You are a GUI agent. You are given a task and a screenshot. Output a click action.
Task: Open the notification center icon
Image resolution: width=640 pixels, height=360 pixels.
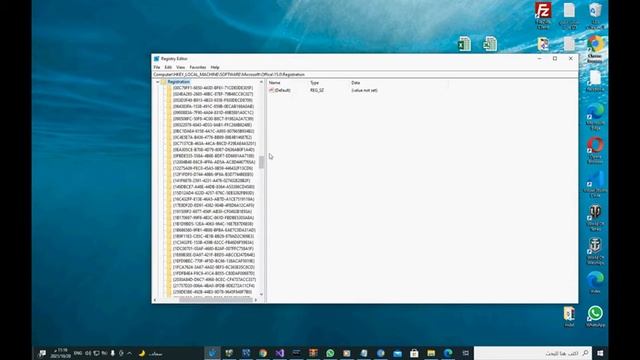point(42,353)
